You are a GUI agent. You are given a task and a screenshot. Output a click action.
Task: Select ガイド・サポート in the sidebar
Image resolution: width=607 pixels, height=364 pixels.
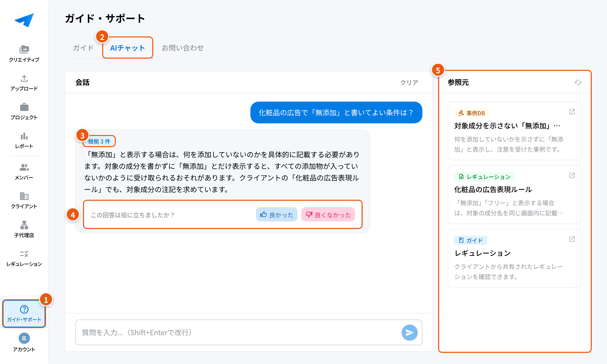point(24,314)
